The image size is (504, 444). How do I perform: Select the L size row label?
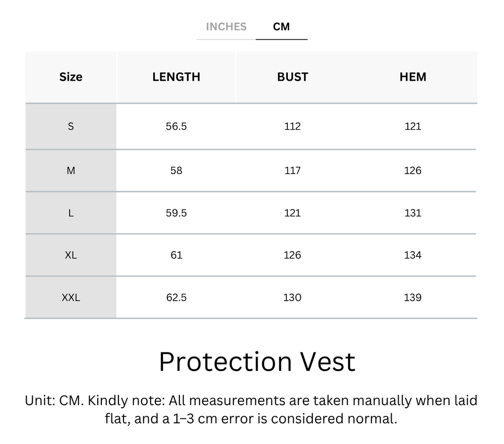[71, 213]
